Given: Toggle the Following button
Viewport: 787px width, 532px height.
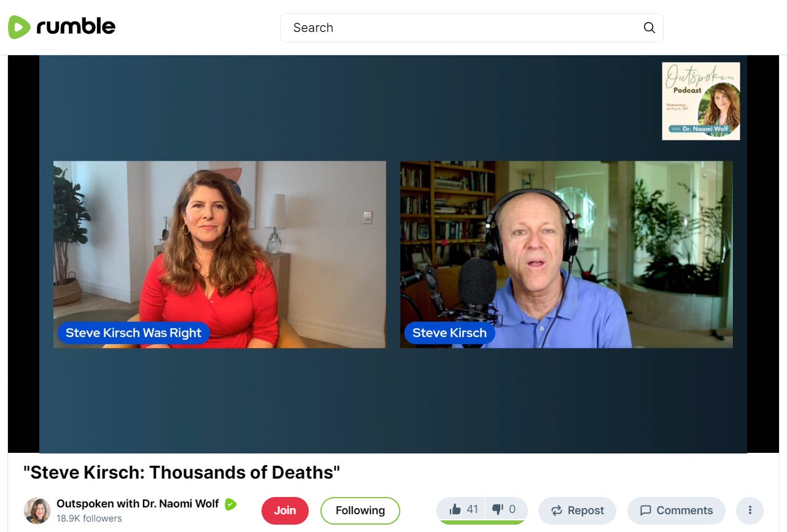Looking at the screenshot, I should [360, 510].
